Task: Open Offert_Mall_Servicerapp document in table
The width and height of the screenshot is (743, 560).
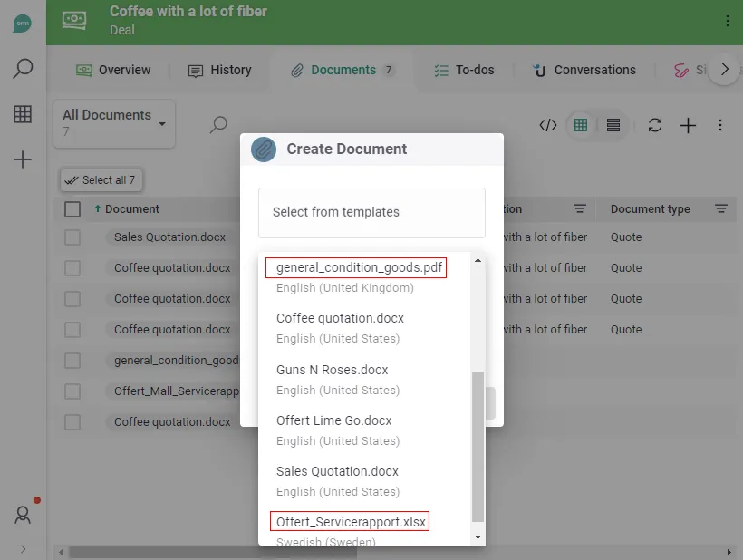Action: pyautogui.click(x=177, y=391)
